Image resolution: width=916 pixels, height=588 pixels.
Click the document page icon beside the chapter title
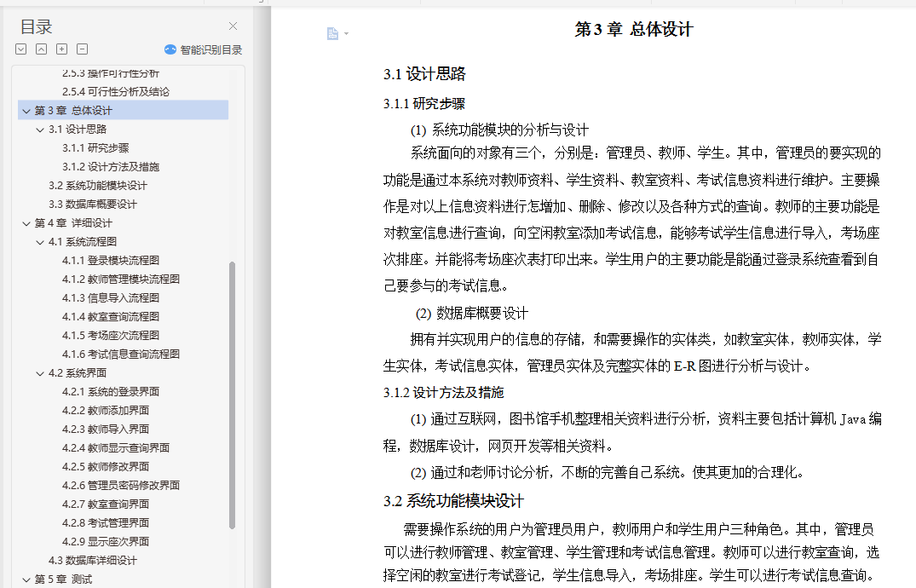[x=332, y=33]
